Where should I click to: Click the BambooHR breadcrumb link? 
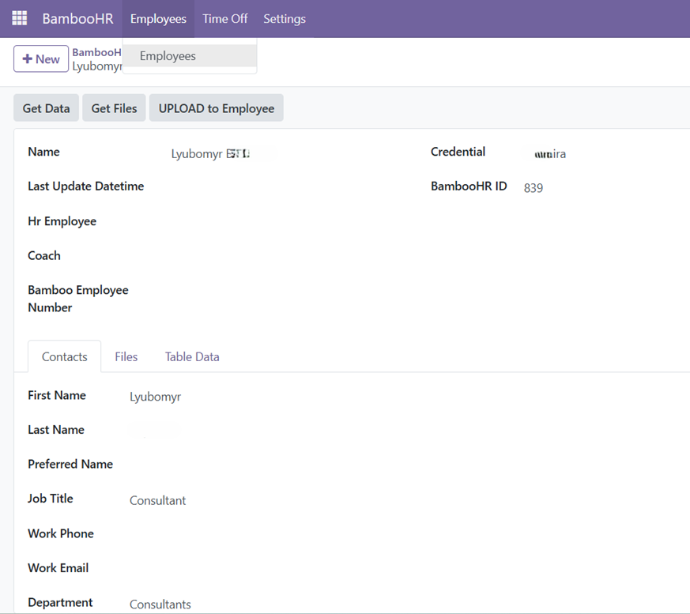click(96, 52)
